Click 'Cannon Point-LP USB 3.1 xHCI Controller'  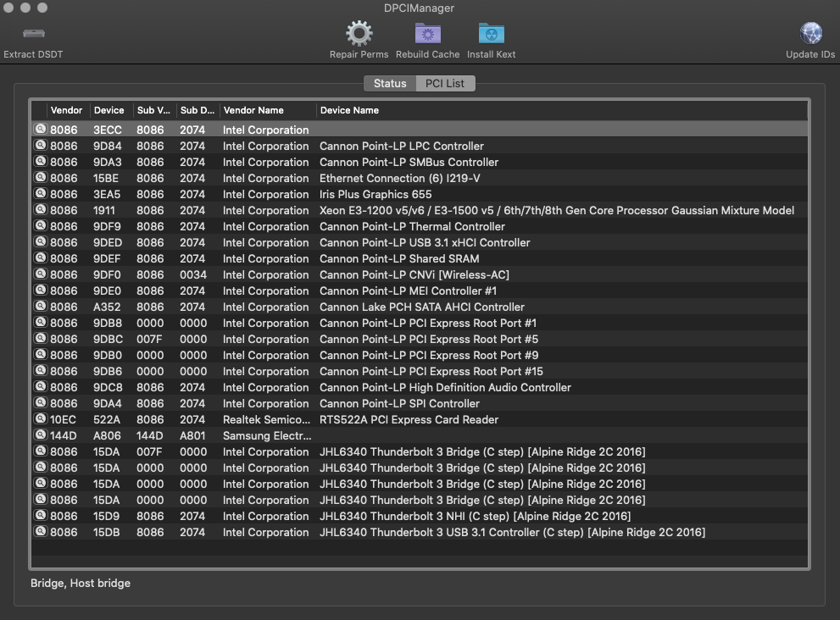click(x=425, y=242)
